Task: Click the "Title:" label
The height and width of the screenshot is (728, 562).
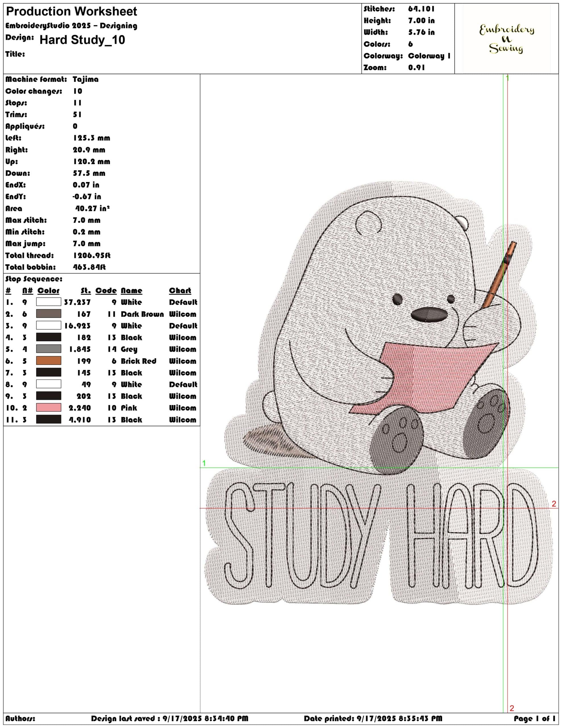Action: coord(15,54)
